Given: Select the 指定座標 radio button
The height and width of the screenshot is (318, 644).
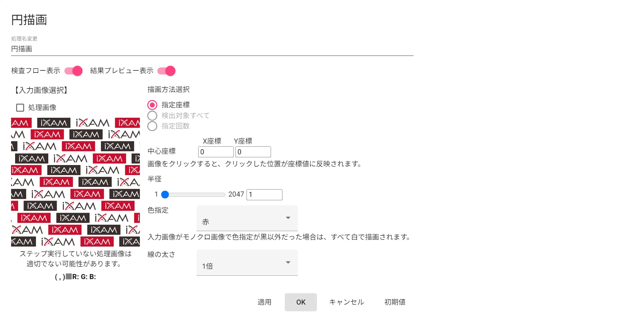Looking at the screenshot, I should (152, 105).
